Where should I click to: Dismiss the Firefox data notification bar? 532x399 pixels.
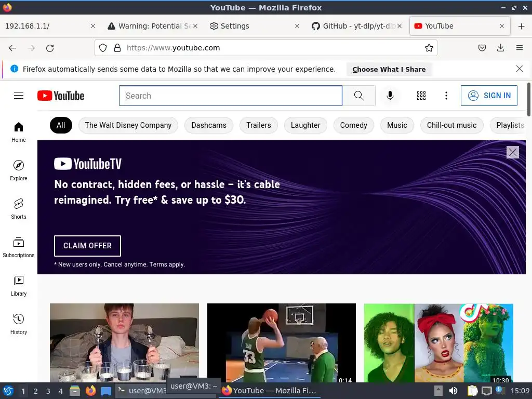[519, 69]
